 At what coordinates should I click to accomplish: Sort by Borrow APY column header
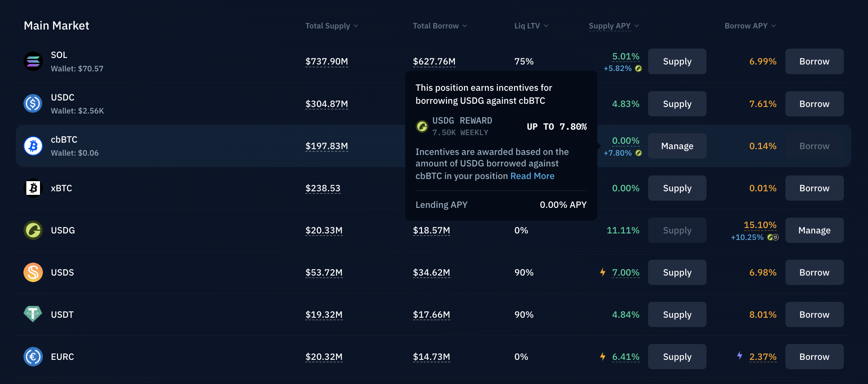750,26
